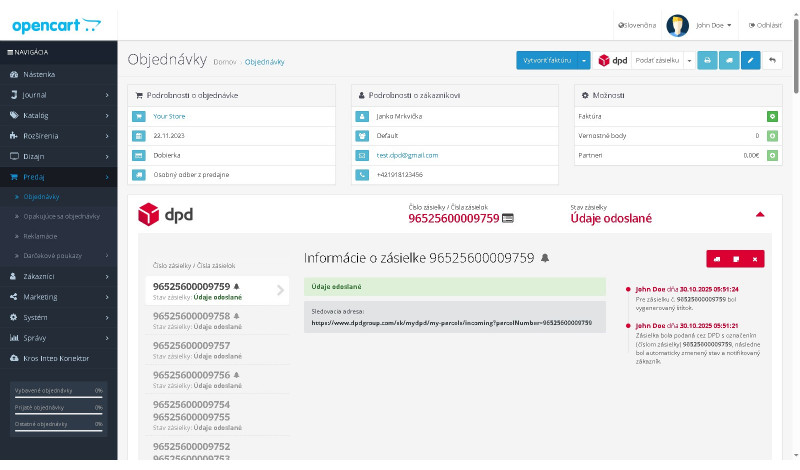
Task: Click red label note icon in shipment actions
Action: [x=736, y=259]
